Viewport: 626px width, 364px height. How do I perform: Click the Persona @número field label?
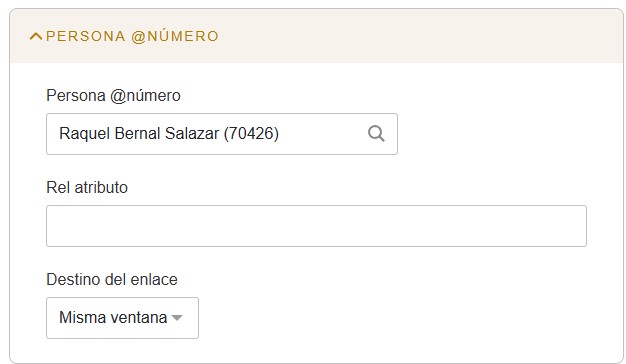pos(113,96)
